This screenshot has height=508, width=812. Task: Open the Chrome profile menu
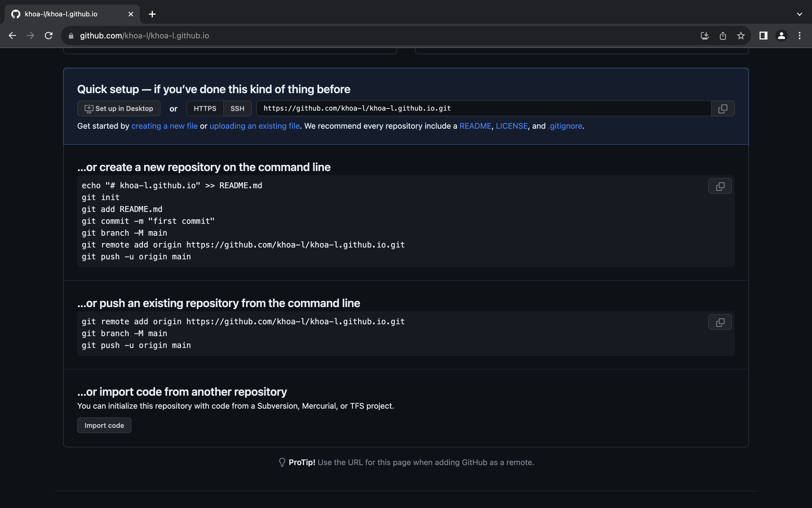[782, 36]
